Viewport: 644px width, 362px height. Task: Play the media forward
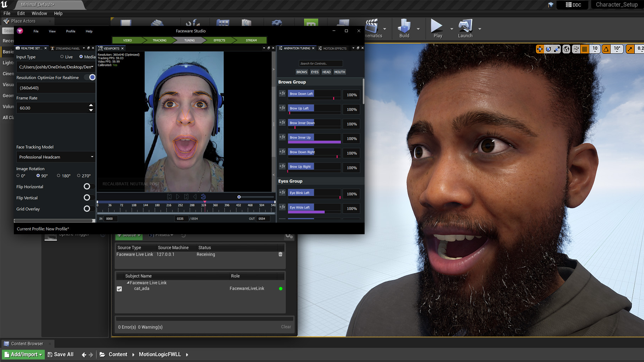[178, 197]
